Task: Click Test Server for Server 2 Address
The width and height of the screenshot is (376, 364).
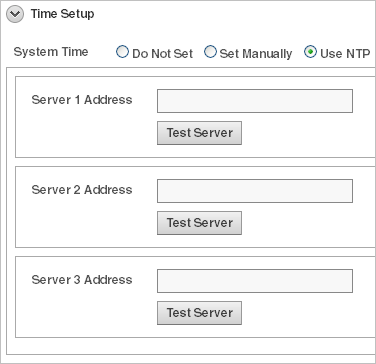Action: [199, 223]
